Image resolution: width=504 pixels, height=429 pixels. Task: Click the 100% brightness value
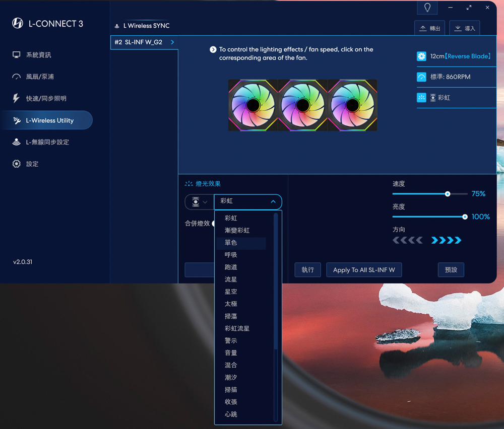pyautogui.click(x=480, y=217)
